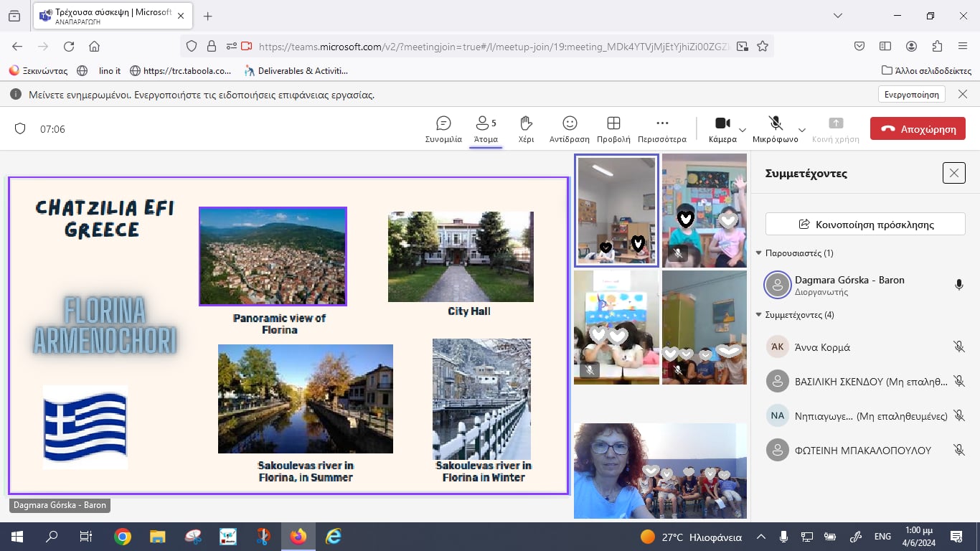Viewport: 980px width, 551px height.
Task: Open Περισσότερα more options menu
Action: (x=661, y=129)
